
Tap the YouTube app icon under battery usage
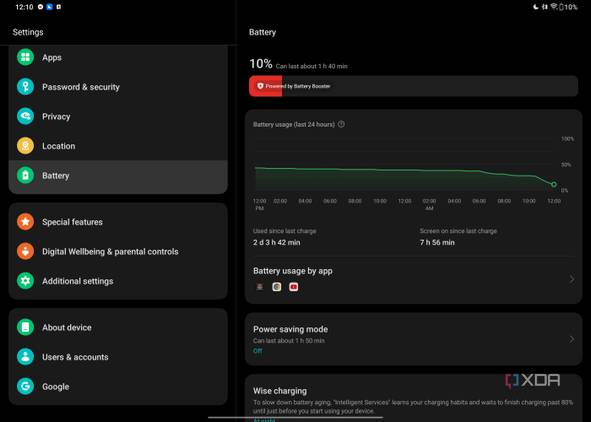tap(294, 287)
